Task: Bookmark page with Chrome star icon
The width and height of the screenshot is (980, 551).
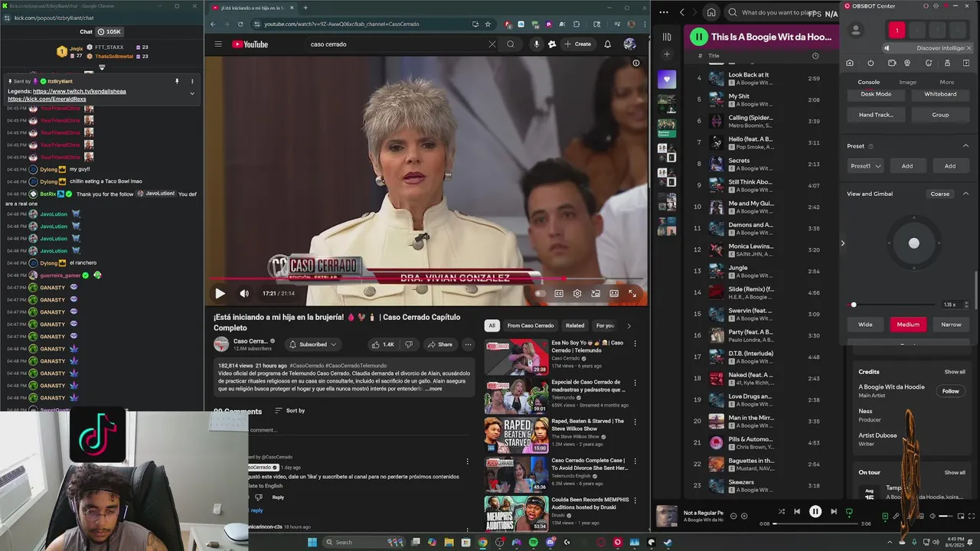Action: click(488, 24)
